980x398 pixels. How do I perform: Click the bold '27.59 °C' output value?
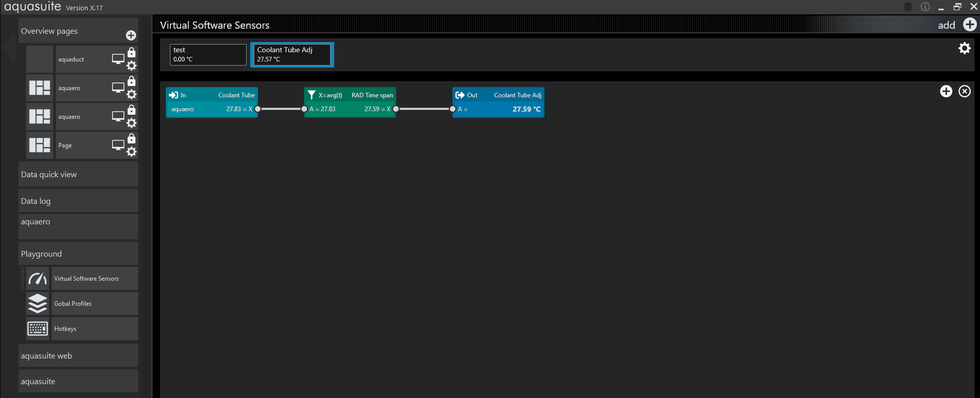pyautogui.click(x=527, y=109)
